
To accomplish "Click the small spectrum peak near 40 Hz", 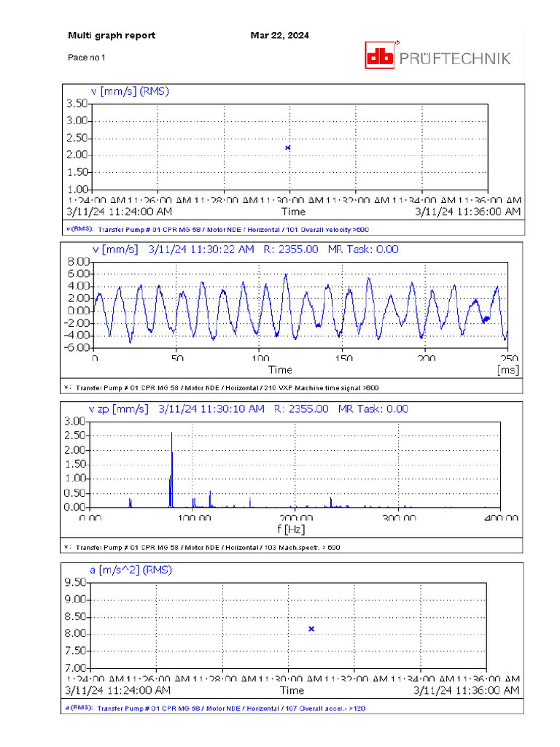I will [x=131, y=502].
